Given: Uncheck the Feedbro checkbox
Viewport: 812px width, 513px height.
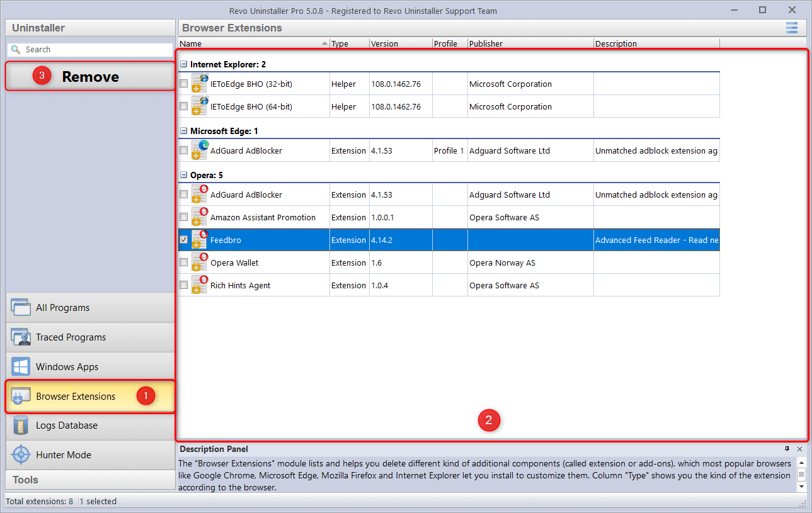Looking at the screenshot, I should 183,240.
